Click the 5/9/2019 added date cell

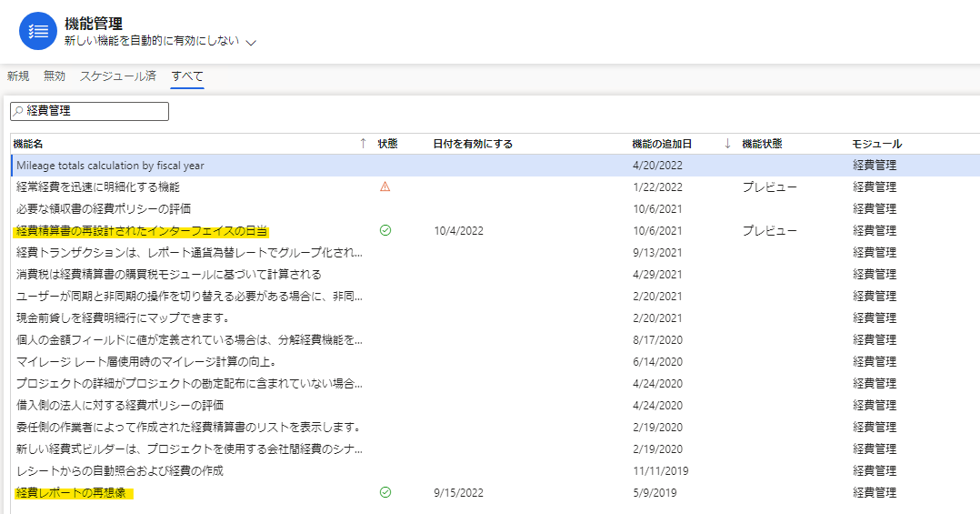point(655,493)
